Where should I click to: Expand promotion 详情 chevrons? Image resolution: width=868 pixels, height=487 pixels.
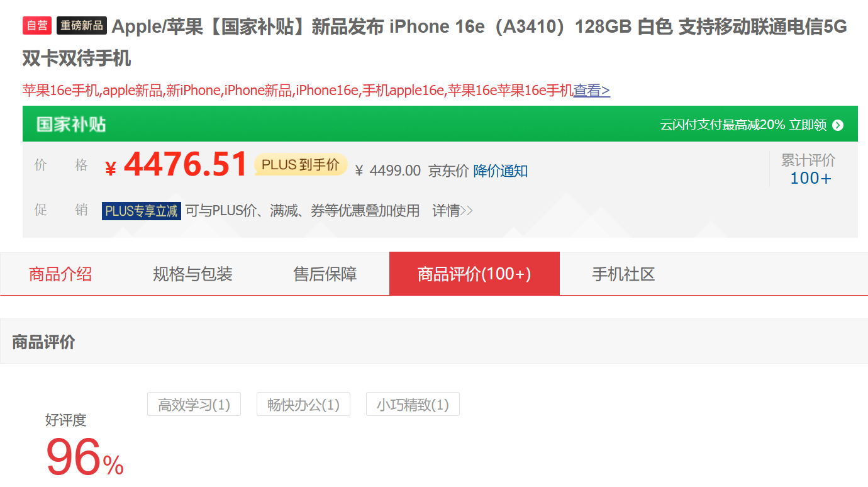click(452, 211)
